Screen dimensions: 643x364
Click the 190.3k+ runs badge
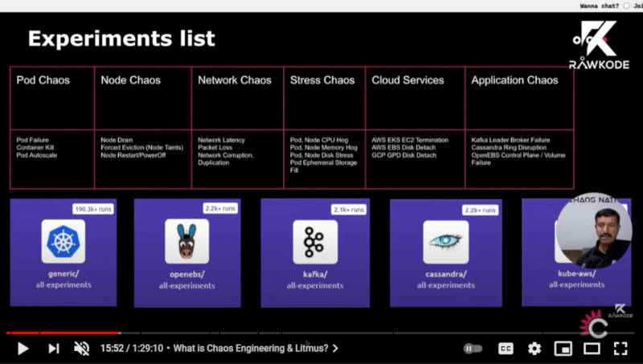click(x=93, y=209)
